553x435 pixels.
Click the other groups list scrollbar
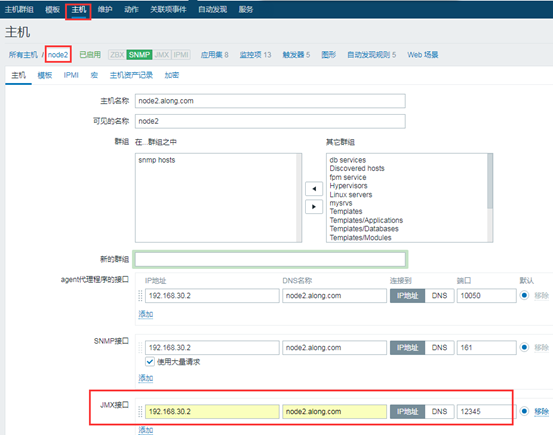click(x=490, y=198)
